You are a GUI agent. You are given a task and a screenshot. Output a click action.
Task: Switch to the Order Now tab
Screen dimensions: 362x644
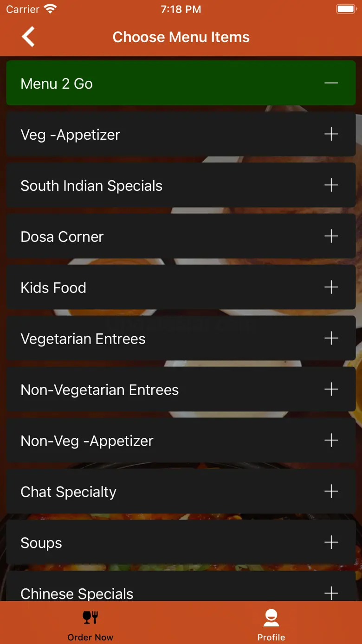90,637
